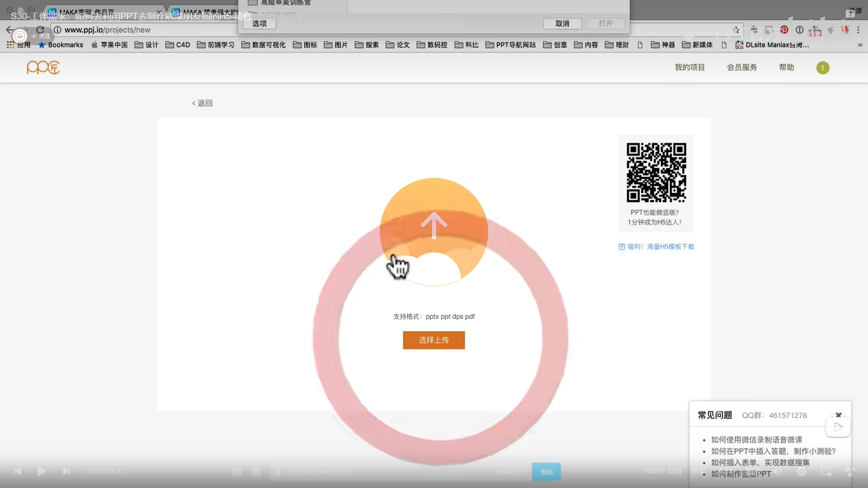Expand the 设计 bookmark folder
Viewport: 868px width, 488px height.
coord(146,45)
